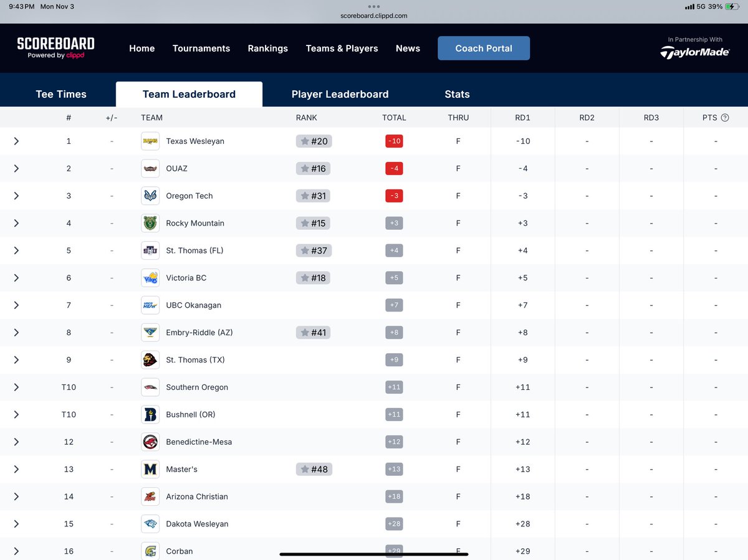
Task: Click the RD1 column header
Action: (522, 118)
